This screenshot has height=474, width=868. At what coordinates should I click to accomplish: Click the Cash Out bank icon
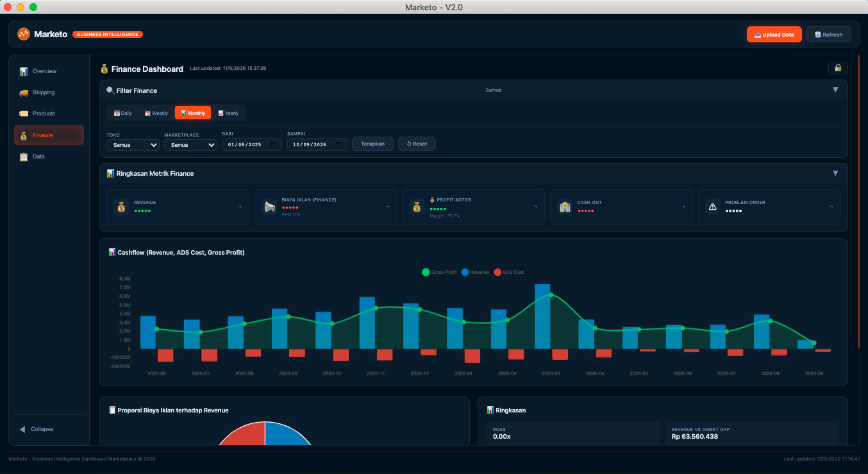(565, 207)
